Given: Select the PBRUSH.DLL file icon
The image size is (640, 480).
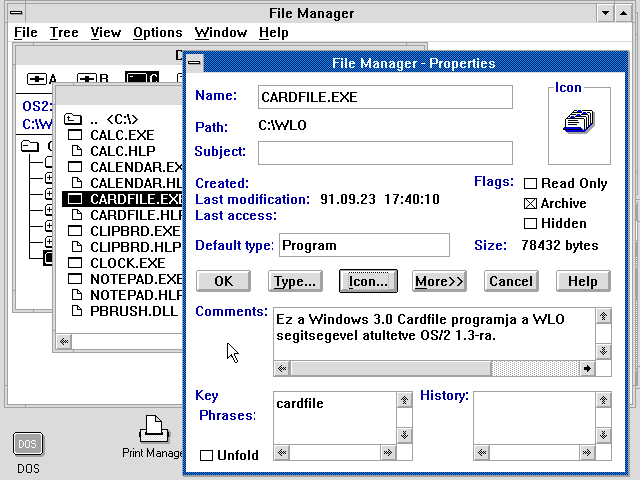Looking at the screenshot, I should [x=76, y=311].
